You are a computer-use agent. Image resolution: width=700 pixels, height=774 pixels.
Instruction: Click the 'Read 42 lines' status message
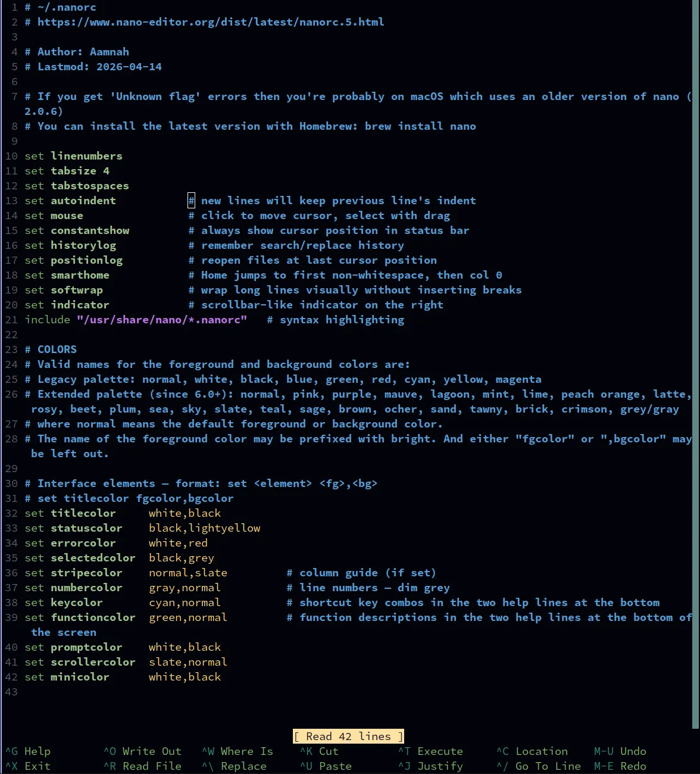349,736
